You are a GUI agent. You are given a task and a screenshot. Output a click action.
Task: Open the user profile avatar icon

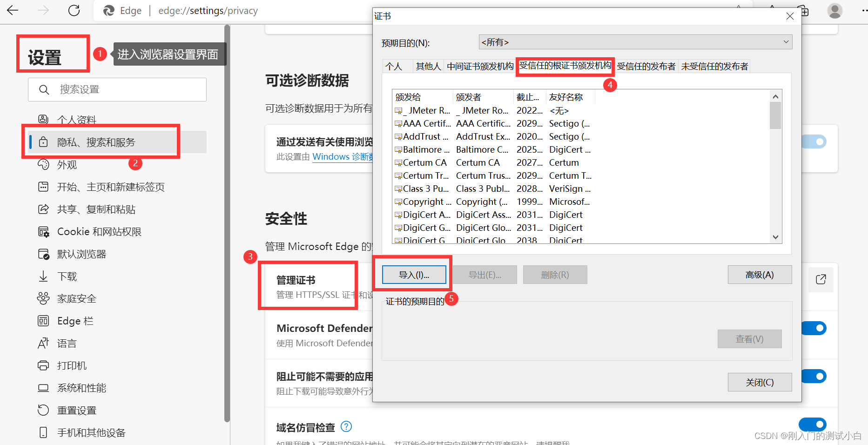point(835,10)
